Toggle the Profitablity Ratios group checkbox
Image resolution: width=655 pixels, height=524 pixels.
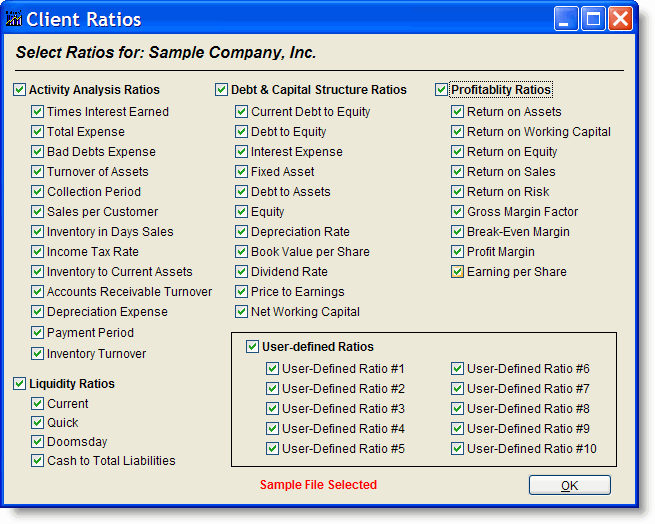pos(441,89)
